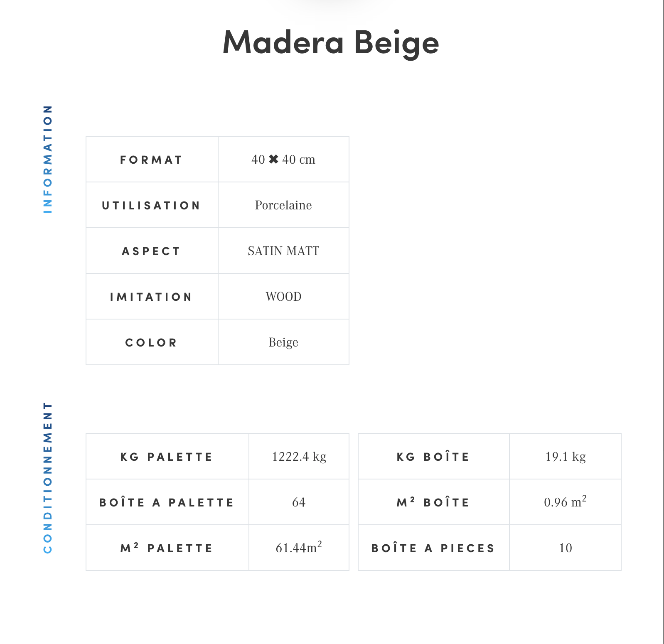
Task: Select the IMITATION row label
Action: [x=151, y=297]
